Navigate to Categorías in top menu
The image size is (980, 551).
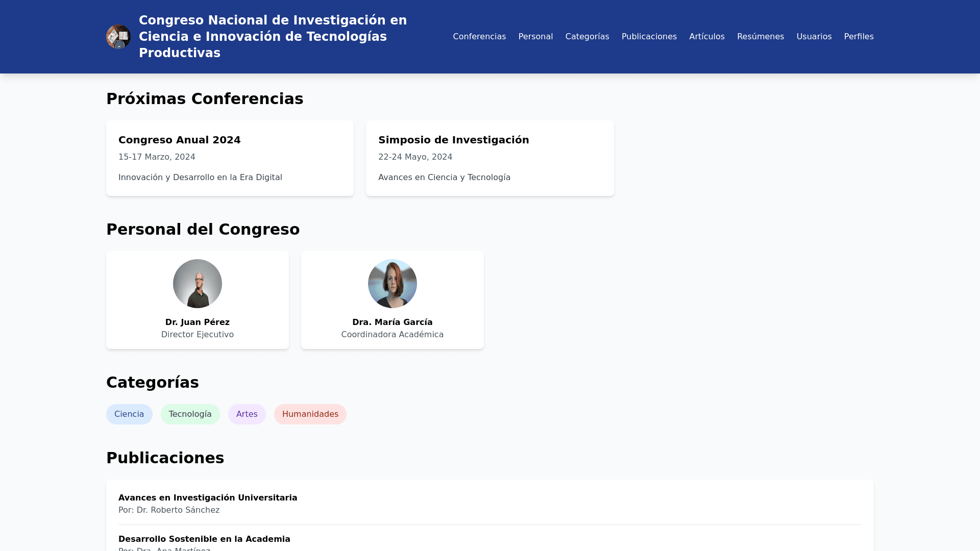(586, 37)
